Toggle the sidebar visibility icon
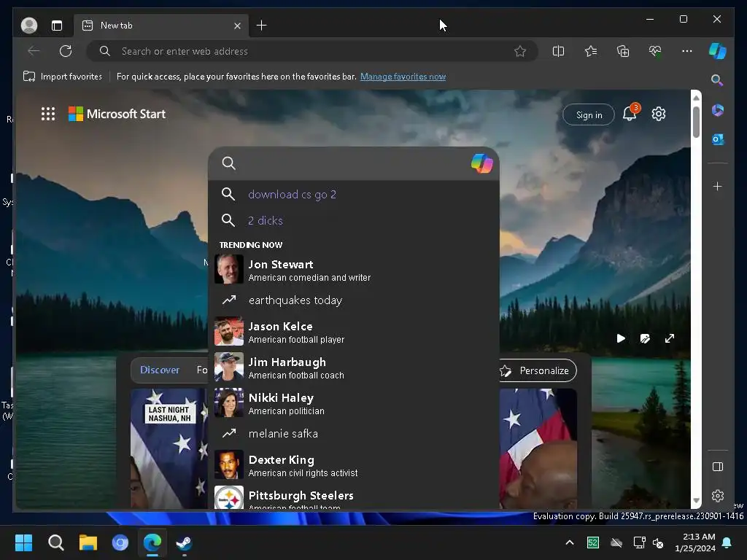 point(718,467)
